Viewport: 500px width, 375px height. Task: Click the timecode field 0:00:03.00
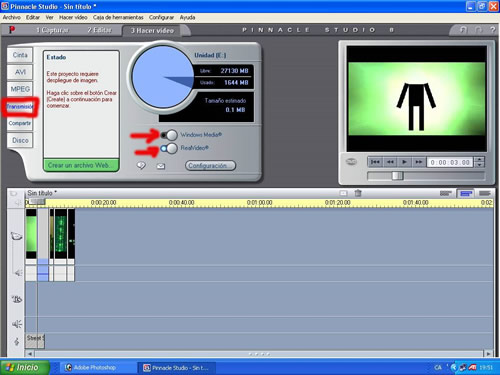[x=450, y=162]
